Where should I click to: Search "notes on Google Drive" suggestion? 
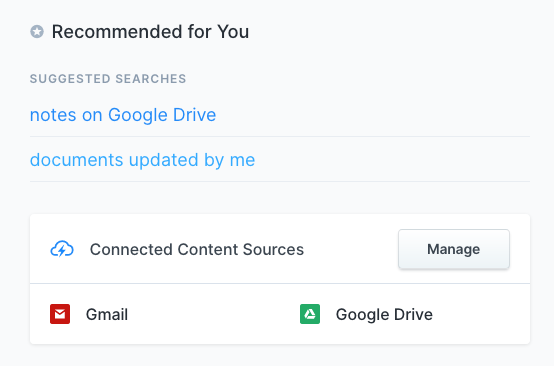(123, 115)
